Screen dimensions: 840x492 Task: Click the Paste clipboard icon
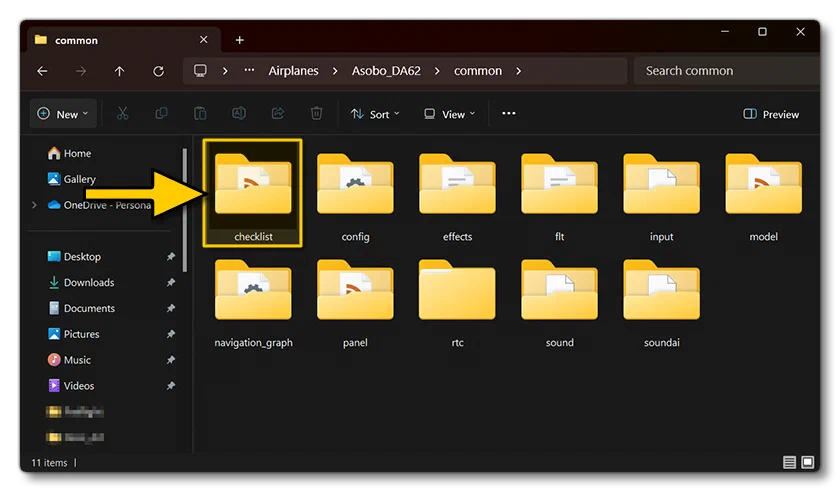tap(200, 114)
